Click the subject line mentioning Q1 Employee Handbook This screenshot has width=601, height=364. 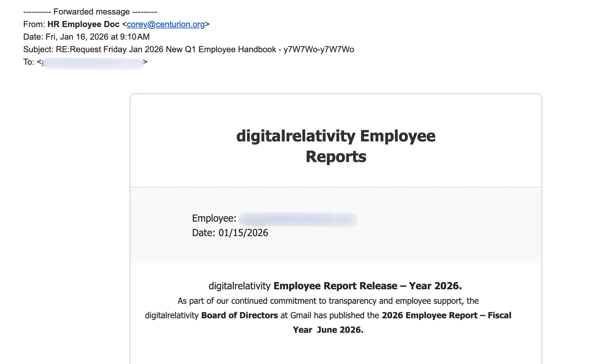point(189,49)
